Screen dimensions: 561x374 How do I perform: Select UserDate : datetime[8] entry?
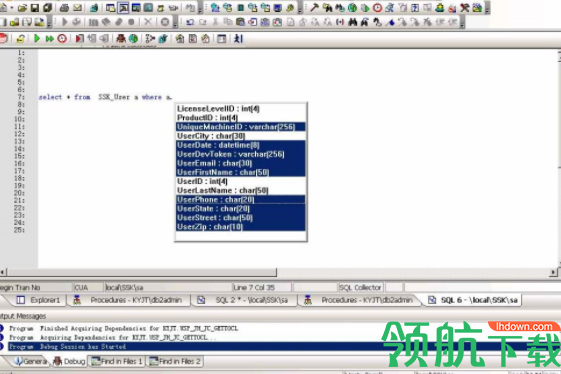(240, 145)
